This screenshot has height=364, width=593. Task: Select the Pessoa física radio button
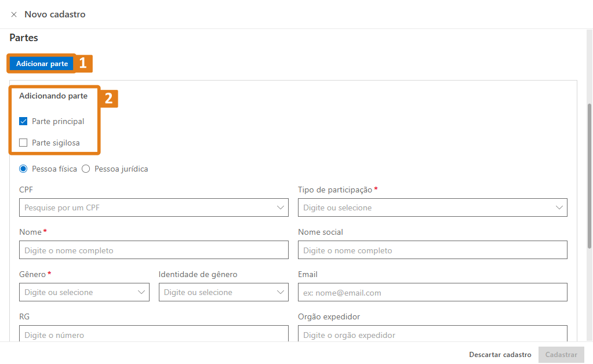pos(23,169)
